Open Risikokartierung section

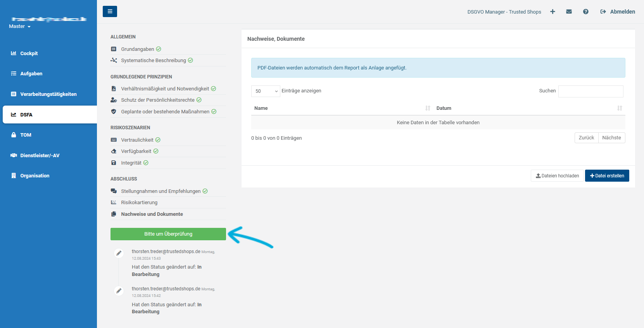point(139,203)
